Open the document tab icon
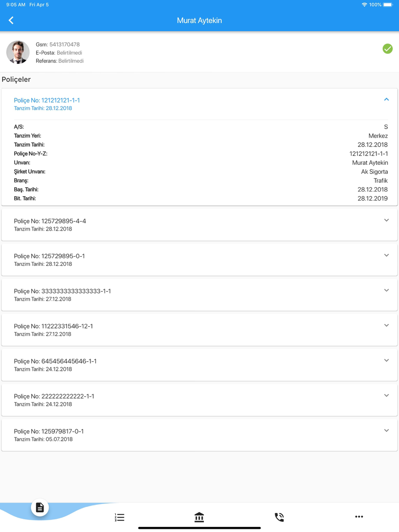Viewport: 399px width, 532px height. (40, 508)
